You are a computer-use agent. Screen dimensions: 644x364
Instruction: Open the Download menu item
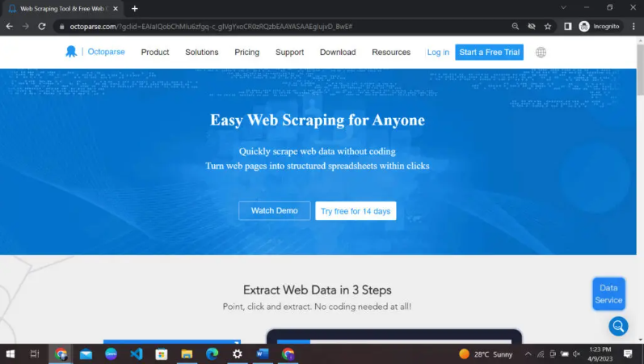(x=337, y=52)
